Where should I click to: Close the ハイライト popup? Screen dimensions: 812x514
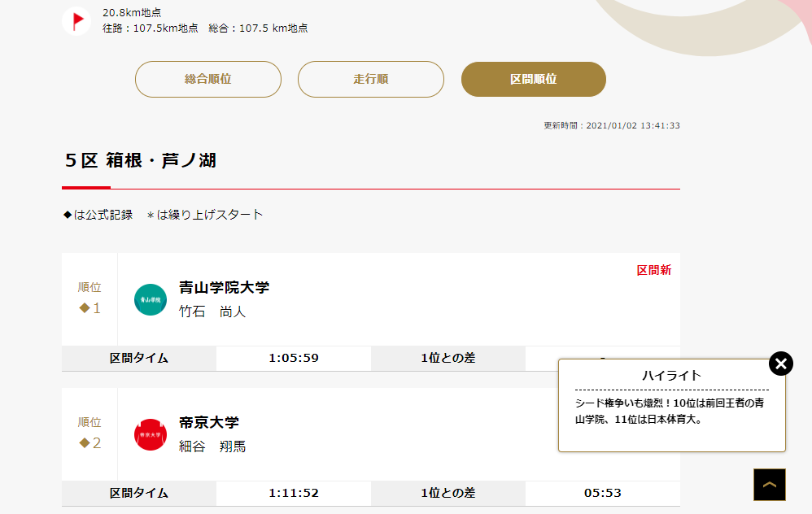[781, 364]
